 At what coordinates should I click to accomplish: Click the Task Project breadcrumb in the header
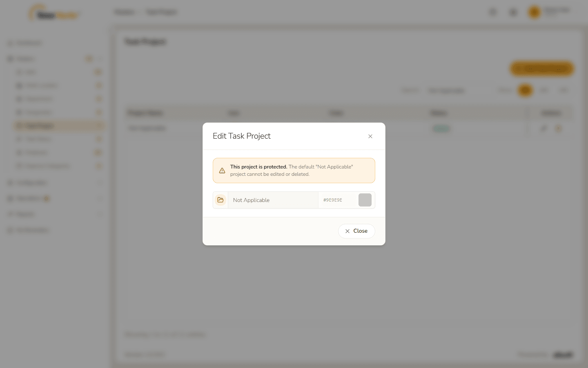coord(162,12)
